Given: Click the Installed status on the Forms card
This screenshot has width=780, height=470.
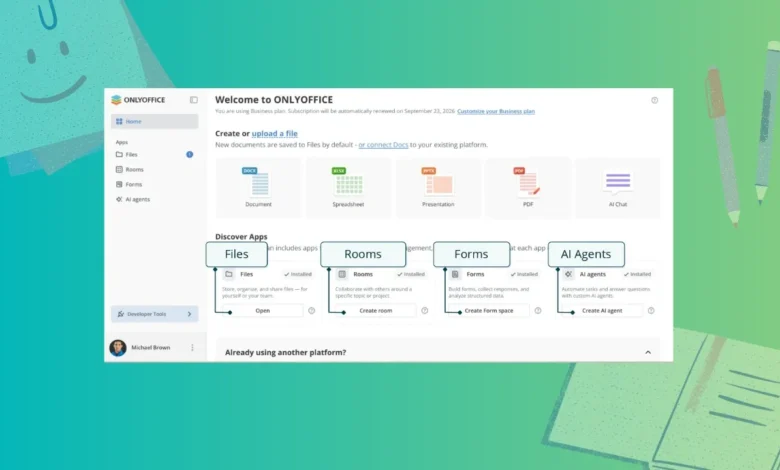Looking at the screenshot, I should click(x=524, y=274).
